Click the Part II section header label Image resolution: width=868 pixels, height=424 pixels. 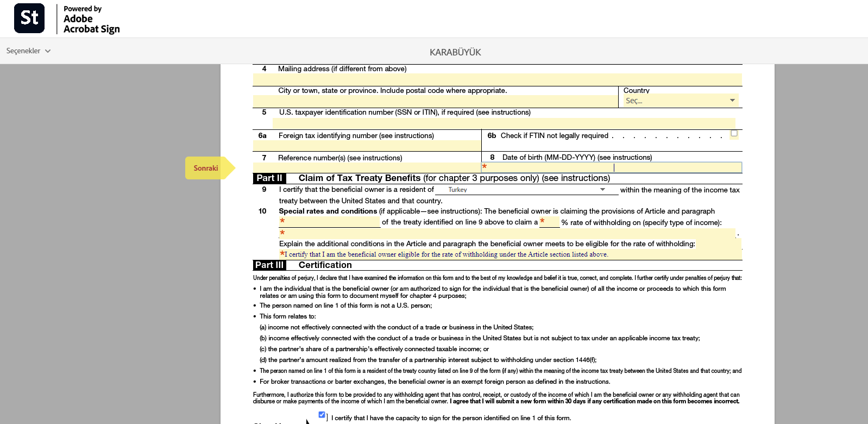(269, 178)
